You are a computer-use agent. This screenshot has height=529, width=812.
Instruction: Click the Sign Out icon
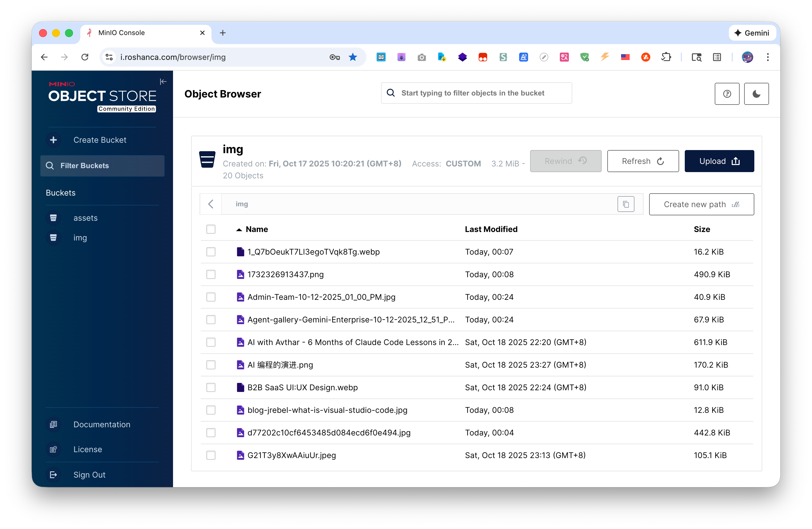[x=53, y=474]
